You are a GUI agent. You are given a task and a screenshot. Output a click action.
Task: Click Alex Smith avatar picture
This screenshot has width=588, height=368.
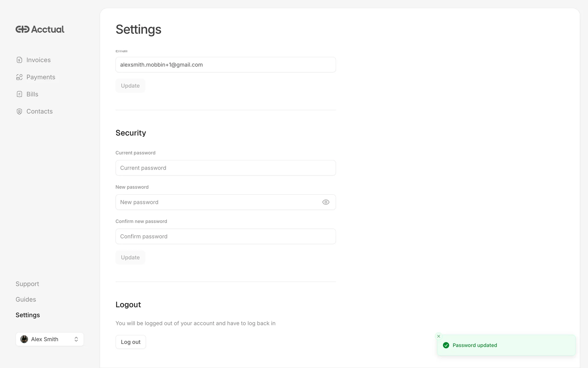click(x=24, y=339)
